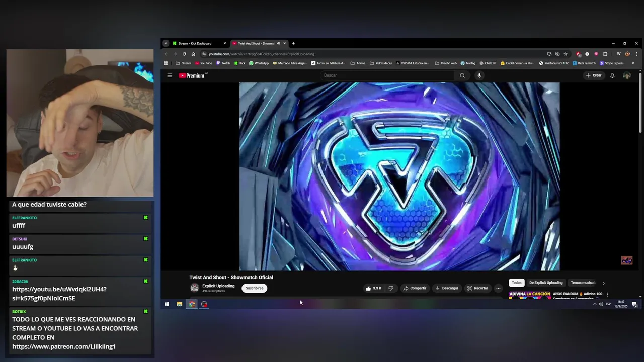Click the YouTube page vertical scrollbar
Screen dimensions: 644x362
[640, 103]
